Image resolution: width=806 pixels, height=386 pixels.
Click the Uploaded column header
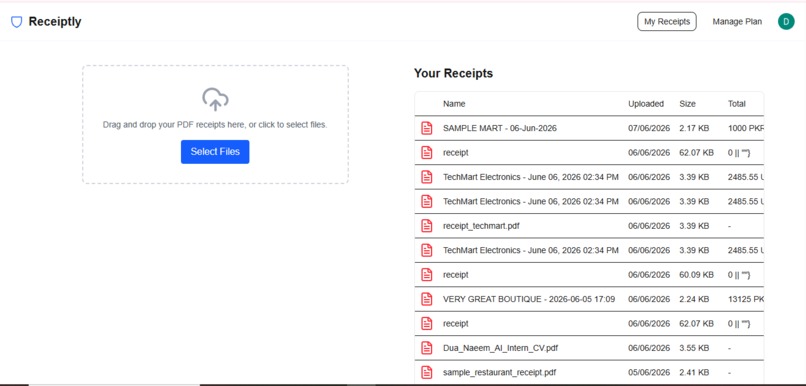[646, 104]
